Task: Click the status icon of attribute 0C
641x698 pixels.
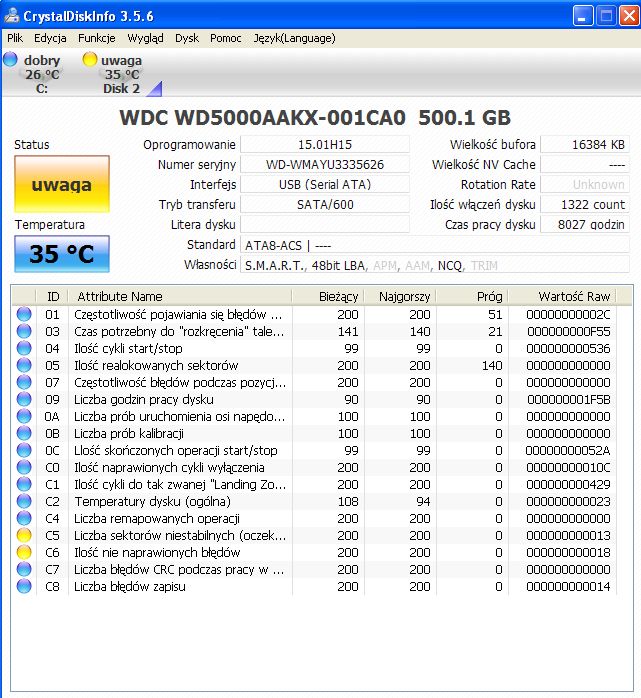Action: point(24,450)
